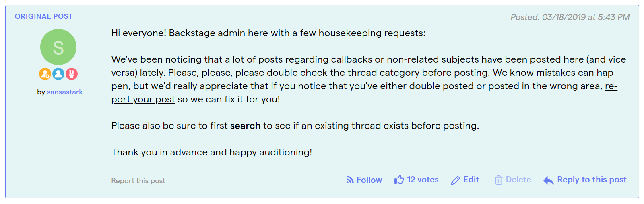The width and height of the screenshot is (644, 204).
Task: Click Report this post
Action: [138, 181]
